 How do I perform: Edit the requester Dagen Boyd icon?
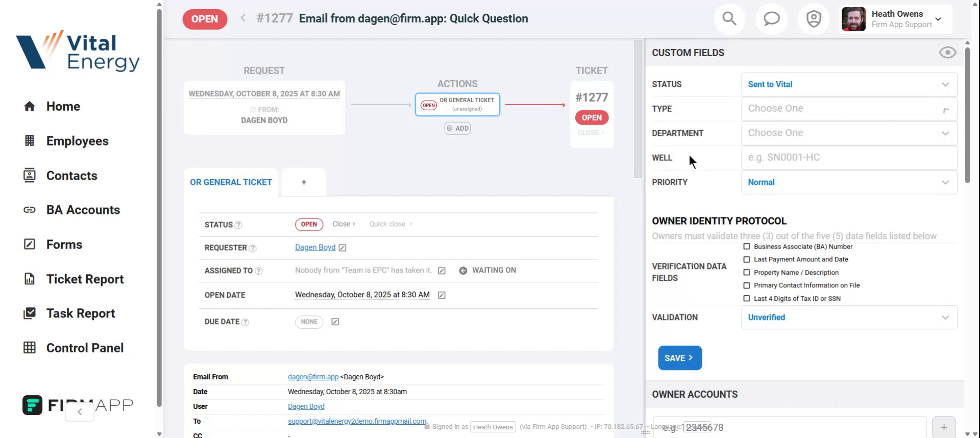(x=342, y=248)
